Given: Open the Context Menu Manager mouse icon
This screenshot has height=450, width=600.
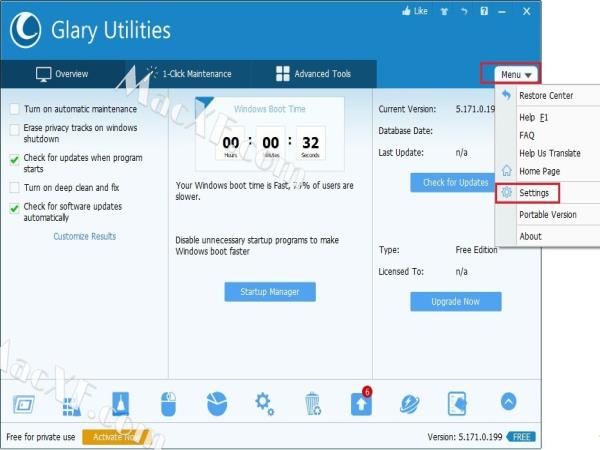Looking at the screenshot, I should 168,403.
